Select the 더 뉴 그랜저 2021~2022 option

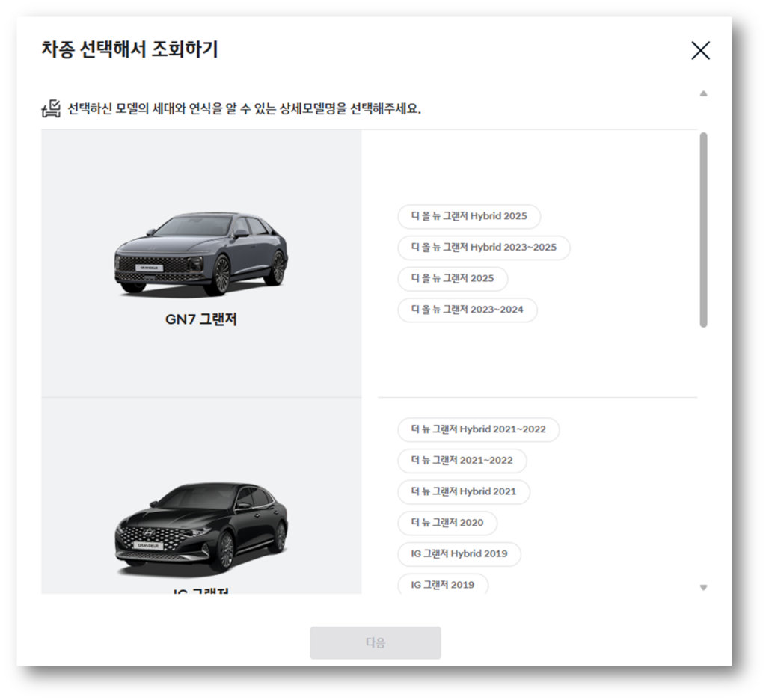click(x=462, y=461)
